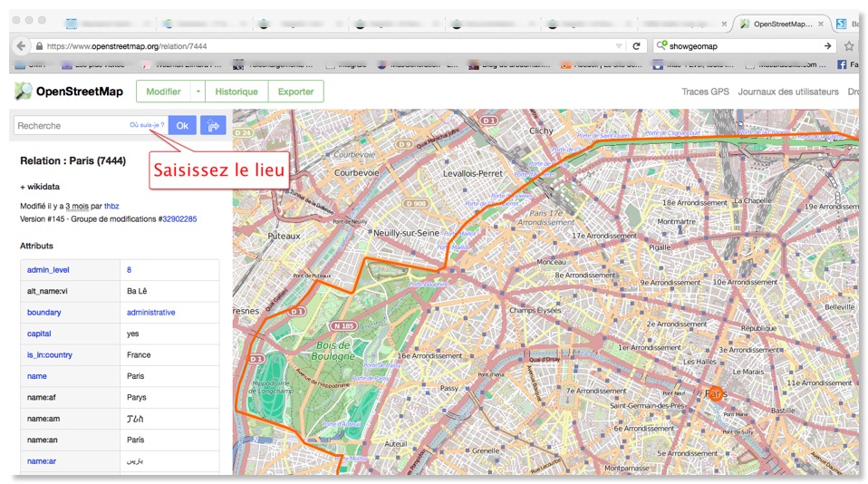The height and width of the screenshot is (484, 868).
Task: Click the browser back arrow button
Action: (22, 46)
